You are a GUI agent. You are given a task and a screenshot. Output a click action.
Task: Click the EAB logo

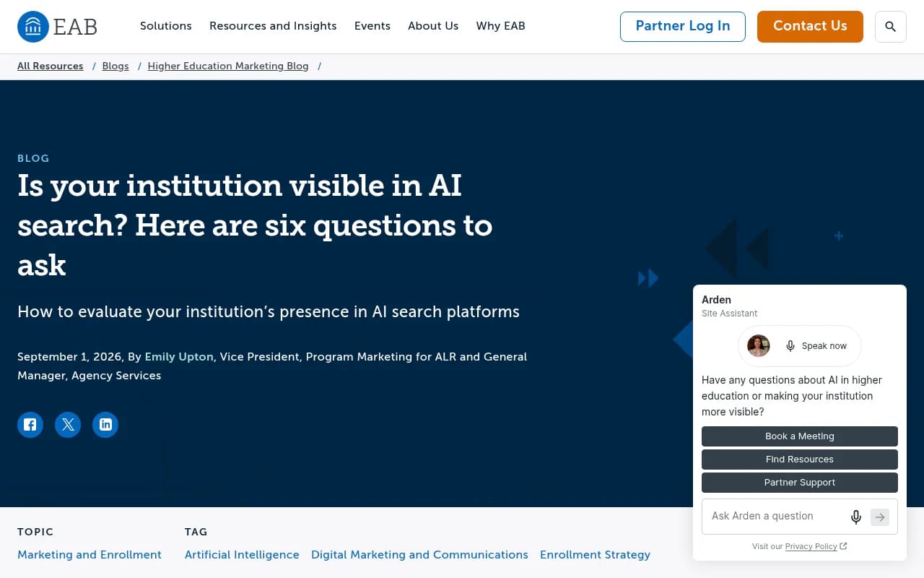coord(57,27)
